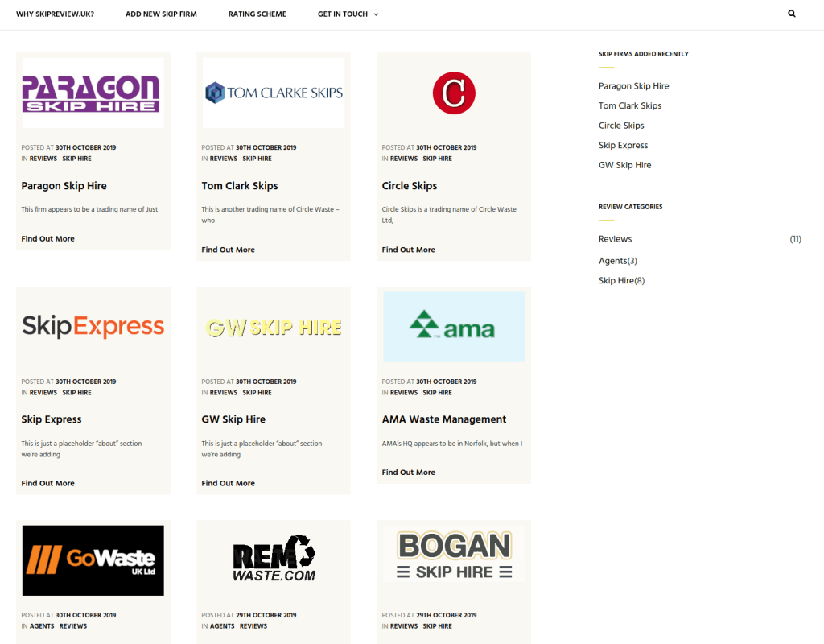The width and height of the screenshot is (824, 644).
Task: Go to Add New Skip Firm page
Action: (x=161, y=14)
